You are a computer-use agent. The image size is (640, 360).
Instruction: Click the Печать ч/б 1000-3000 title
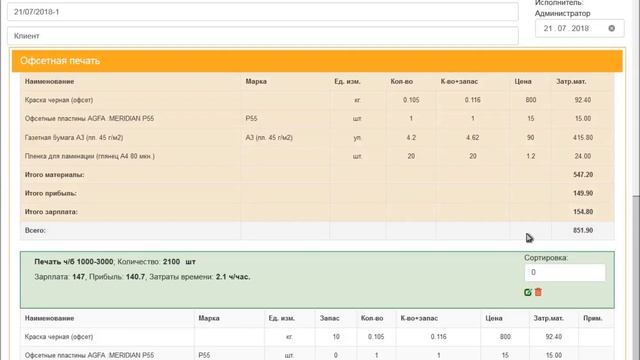tap(73, 262)
